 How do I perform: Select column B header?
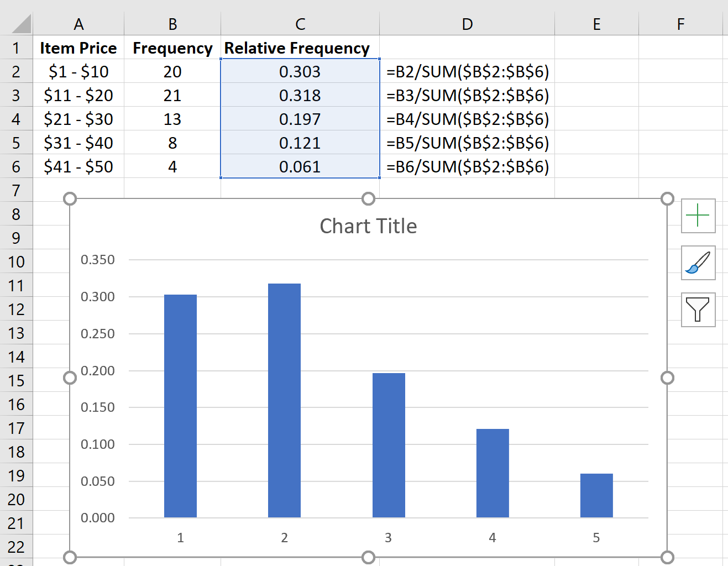click(x=172, y=24)
